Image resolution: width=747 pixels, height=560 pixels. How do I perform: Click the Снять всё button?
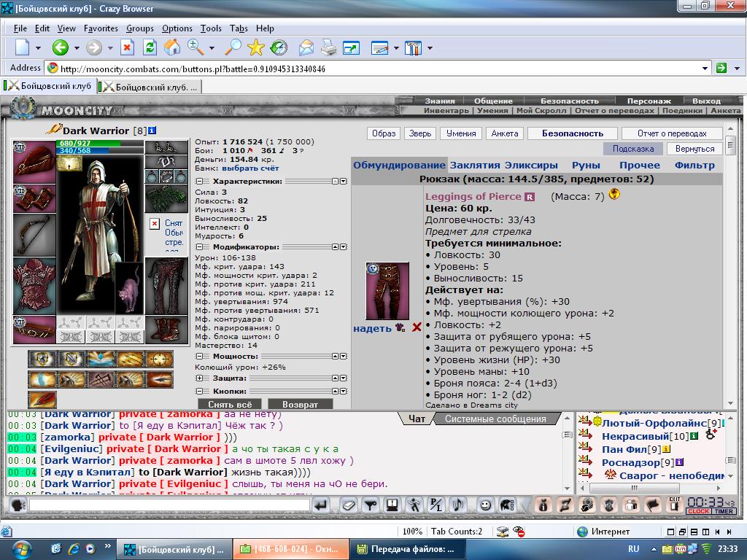230,404
